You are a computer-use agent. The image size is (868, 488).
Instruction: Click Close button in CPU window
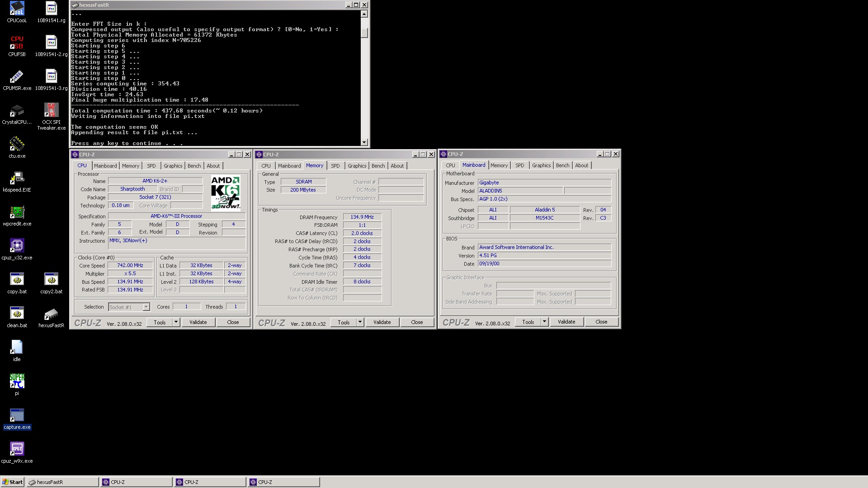point(233,322)
